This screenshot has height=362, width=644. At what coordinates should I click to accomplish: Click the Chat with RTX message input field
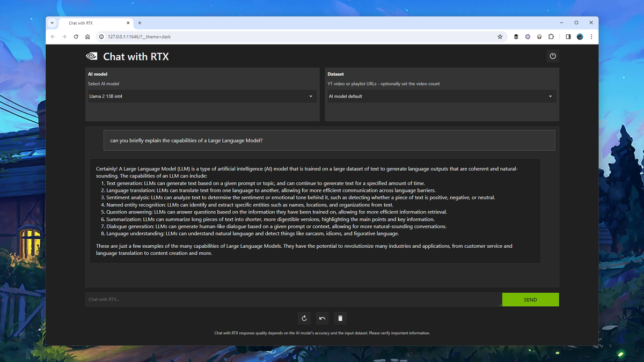pos(294,300)
